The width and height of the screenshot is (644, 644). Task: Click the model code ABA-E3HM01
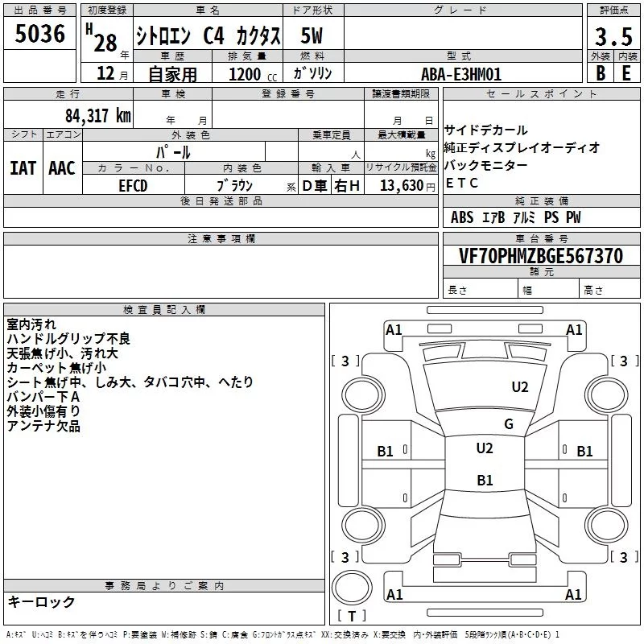point(461,74)
